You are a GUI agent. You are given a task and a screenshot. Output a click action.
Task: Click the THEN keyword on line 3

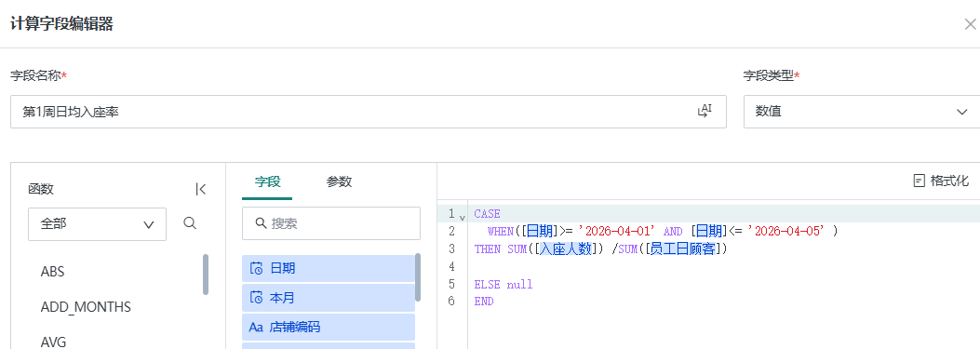coord(488,248)
